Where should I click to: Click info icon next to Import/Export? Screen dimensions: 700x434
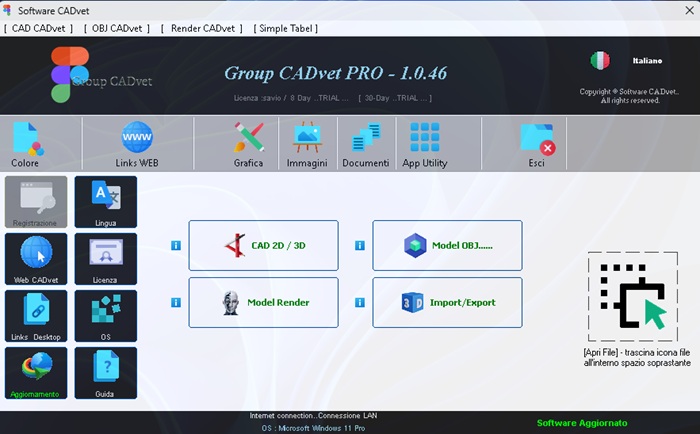[x=360, y=303]
